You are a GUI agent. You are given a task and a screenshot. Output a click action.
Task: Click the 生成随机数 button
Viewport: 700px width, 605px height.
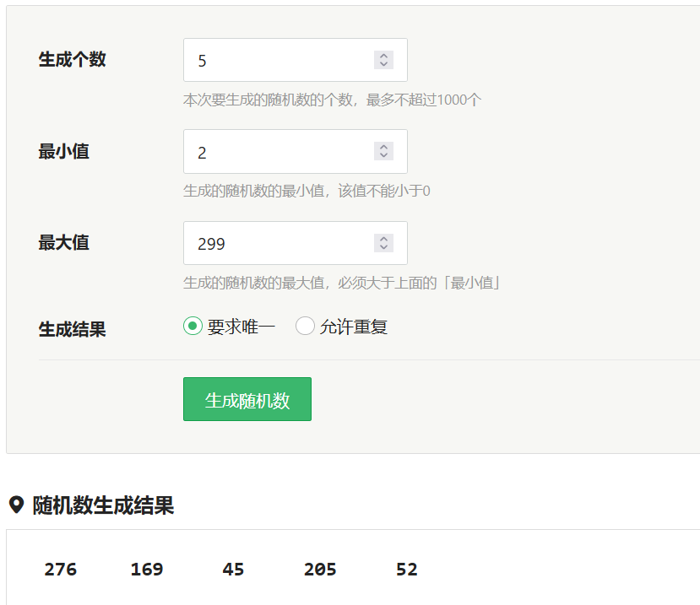(247, 399)
